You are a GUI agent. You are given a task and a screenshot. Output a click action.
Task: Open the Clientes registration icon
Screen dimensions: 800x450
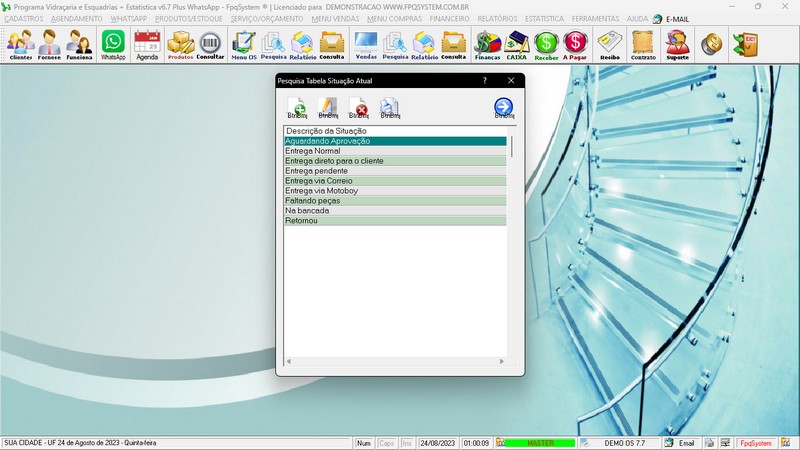click(20, 45)
